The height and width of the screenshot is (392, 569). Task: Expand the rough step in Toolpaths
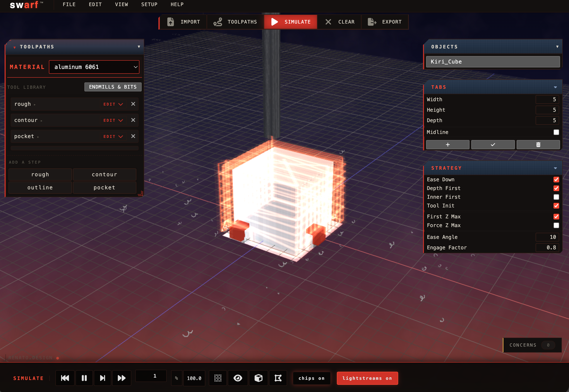click(x=34, y=104)
